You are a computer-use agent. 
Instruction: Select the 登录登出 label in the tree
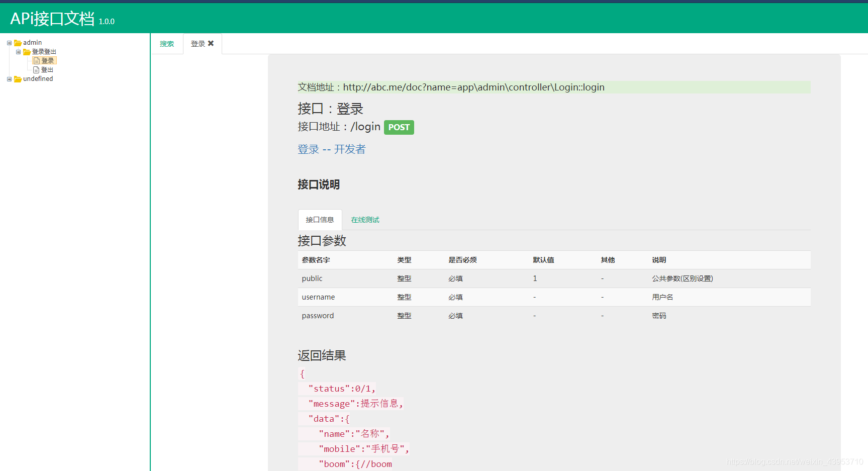click(44, 52)
